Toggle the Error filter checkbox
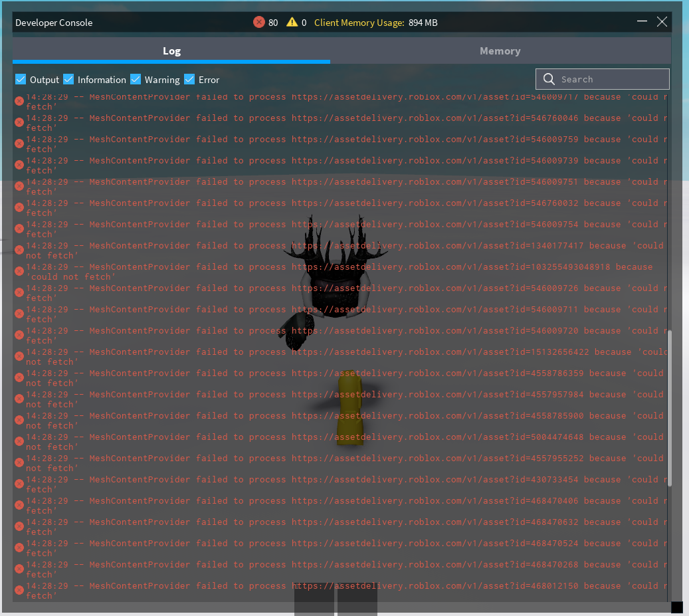689x616 pixels. click(x=189, y=79)
